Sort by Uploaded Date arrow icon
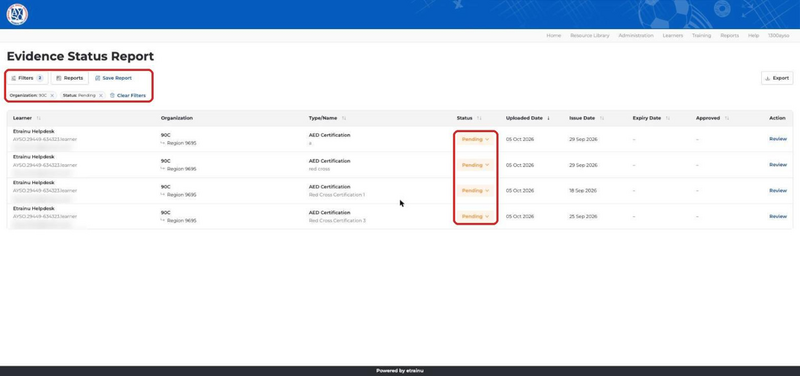 coord(548,118)
